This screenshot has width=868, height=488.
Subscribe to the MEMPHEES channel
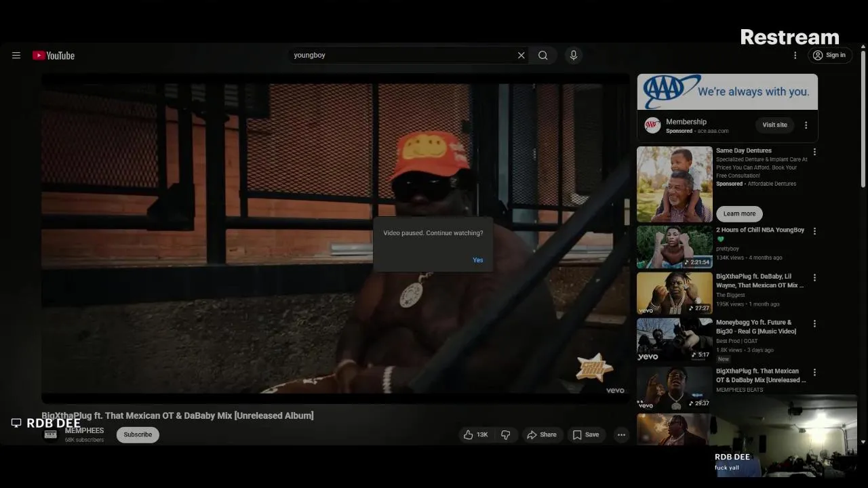(x=138, y=435)
